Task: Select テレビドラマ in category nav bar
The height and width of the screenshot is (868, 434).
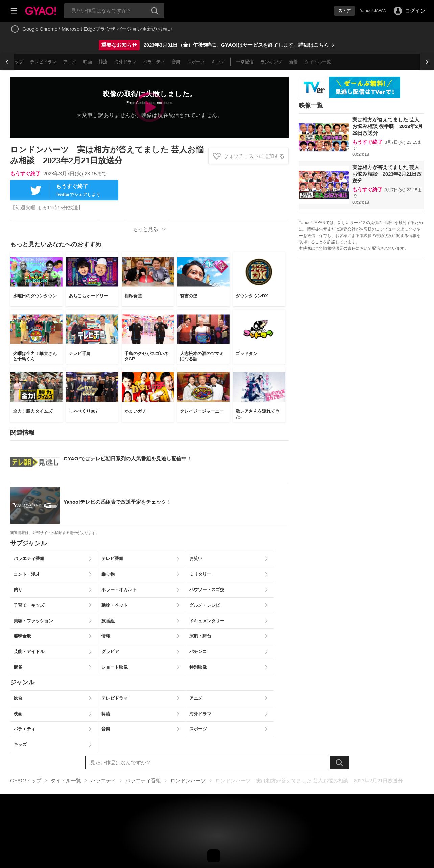Action: pyautogui.click(x=43, y=62)
